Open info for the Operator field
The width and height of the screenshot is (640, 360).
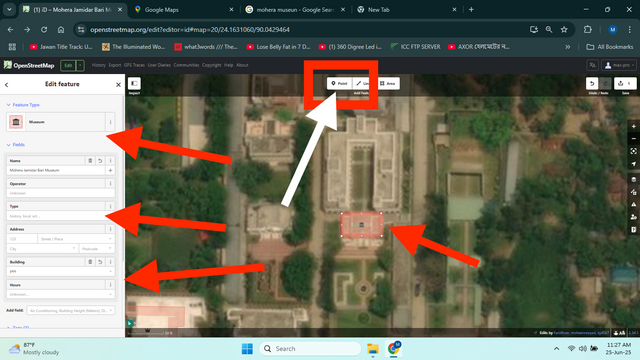110,184
